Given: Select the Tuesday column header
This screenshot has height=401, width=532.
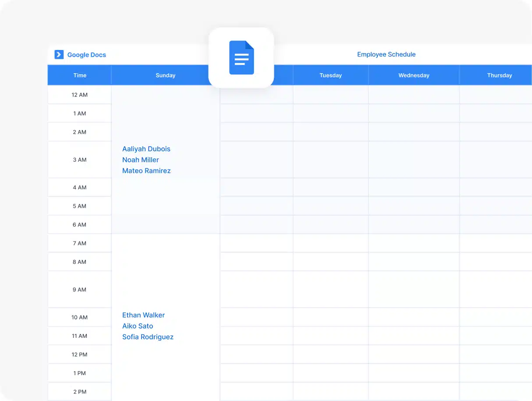Looking at the screenshot, I should coord(330,75).
